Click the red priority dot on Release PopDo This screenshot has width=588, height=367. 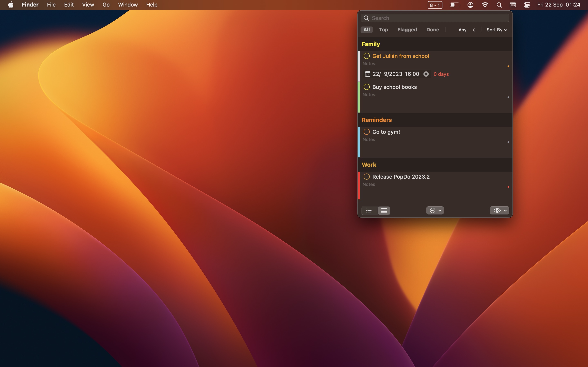tap(508, 187)
